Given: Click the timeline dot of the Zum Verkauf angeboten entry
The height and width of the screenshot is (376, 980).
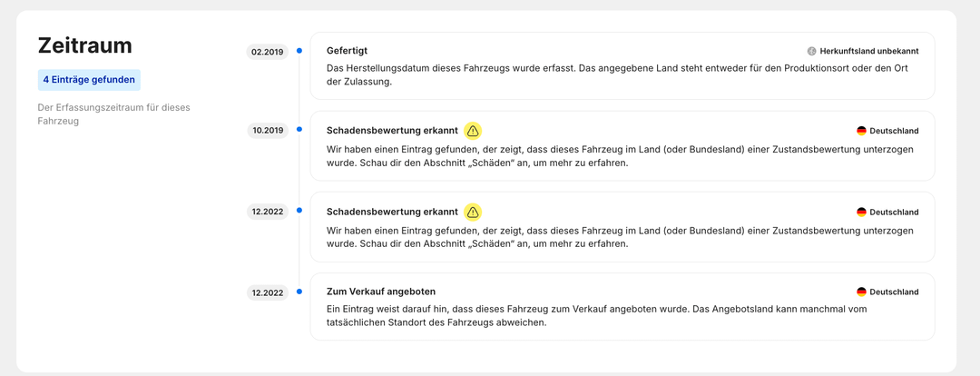Looking at the screenshot, I should pyautogui.click(x=299, y=291).
